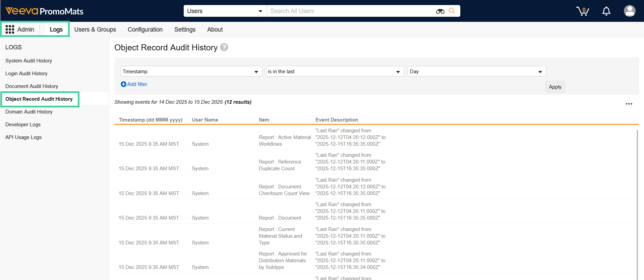The height and width of the screenshot is (280, 644).
Task: Click the Item column header
Action: click(x=264, y=120)
